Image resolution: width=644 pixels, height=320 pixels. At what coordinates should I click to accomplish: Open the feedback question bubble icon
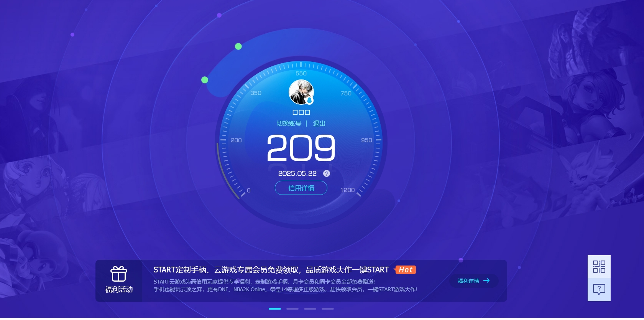point(599,290)
